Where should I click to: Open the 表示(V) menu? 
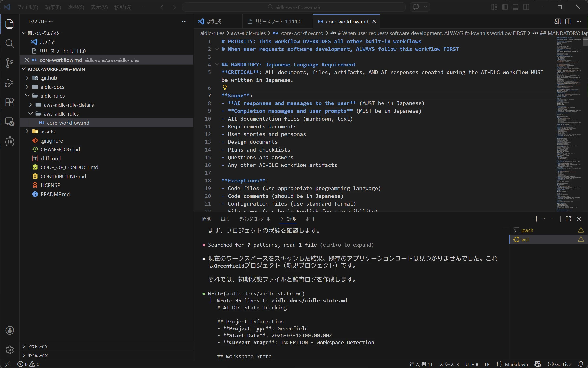(x=99, y=7)
